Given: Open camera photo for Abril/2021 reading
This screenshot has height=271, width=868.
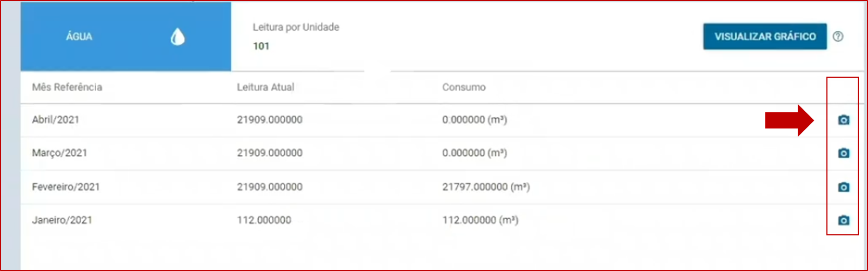Looking at the screenshot, I should 844,120.
